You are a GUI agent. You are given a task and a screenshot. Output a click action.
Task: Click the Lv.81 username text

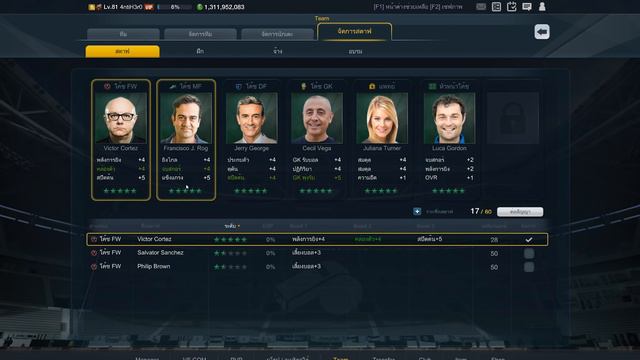pos(123,7)
